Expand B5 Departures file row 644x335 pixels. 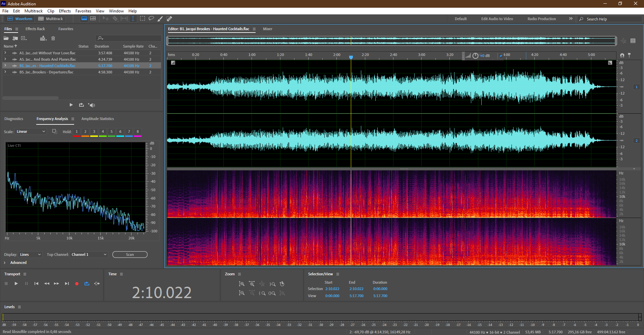point(5,72)
